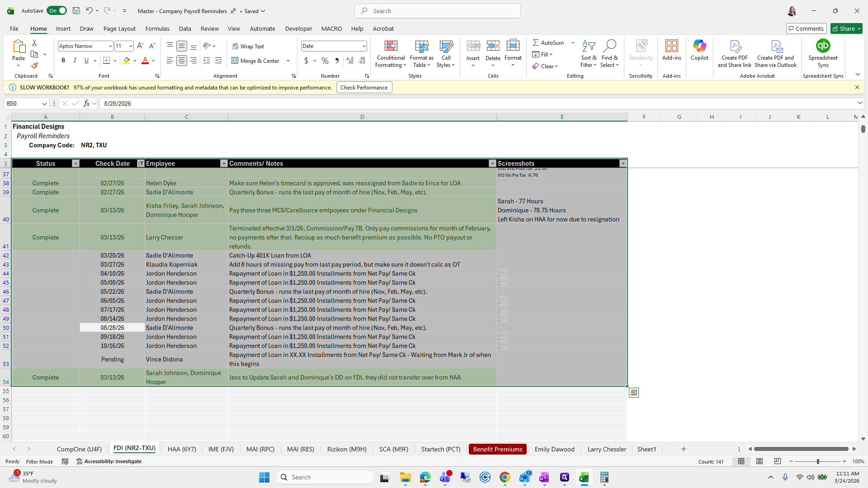Click the Find & Select magnifier icon
Viewport: 868px width, 488px height.
[609, 46]
